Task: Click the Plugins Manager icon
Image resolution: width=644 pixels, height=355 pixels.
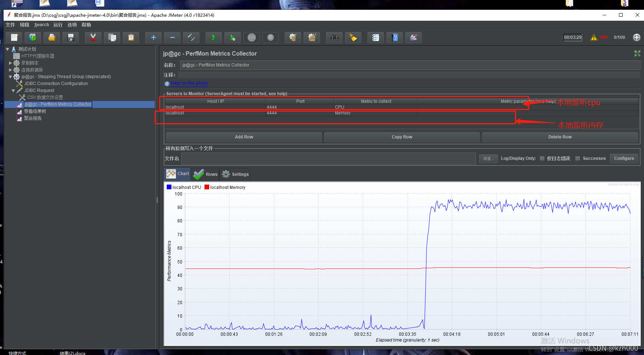Action: coord(414,37)
